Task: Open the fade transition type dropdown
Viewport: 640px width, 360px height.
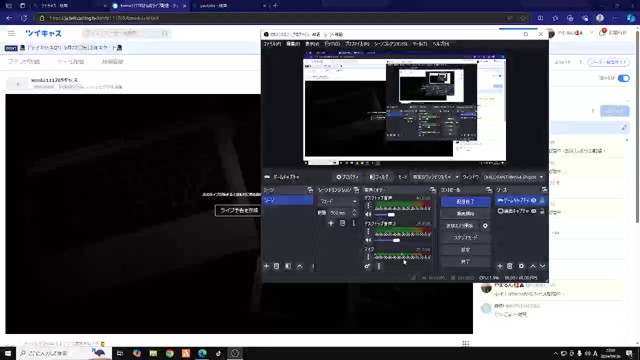Action: point(338,202)
